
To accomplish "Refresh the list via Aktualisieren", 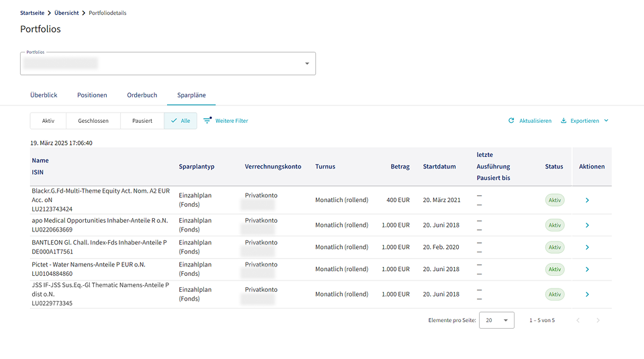I will (x=535, y=121).
